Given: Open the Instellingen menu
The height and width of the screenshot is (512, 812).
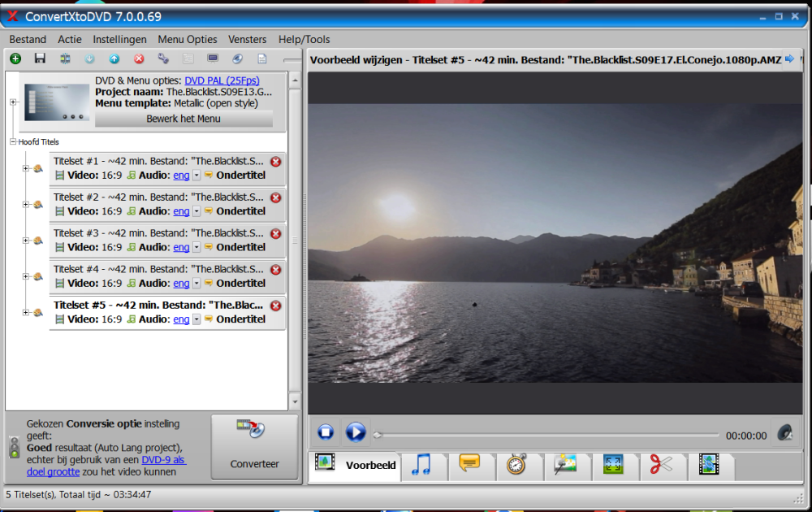Looking at the screenshot, I should point(119,39).
